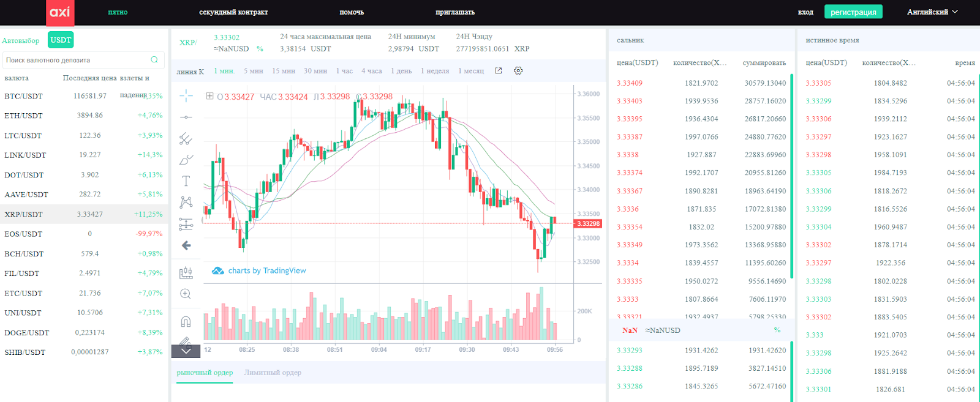980x402 pixels.
Task: Switch to the Лимитный ордер tab
Action: click(273, 373)
